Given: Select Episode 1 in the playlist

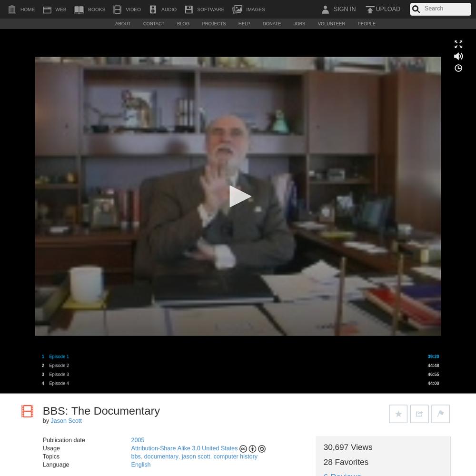Looking at the screenshot, I should [x=59, y=357].
